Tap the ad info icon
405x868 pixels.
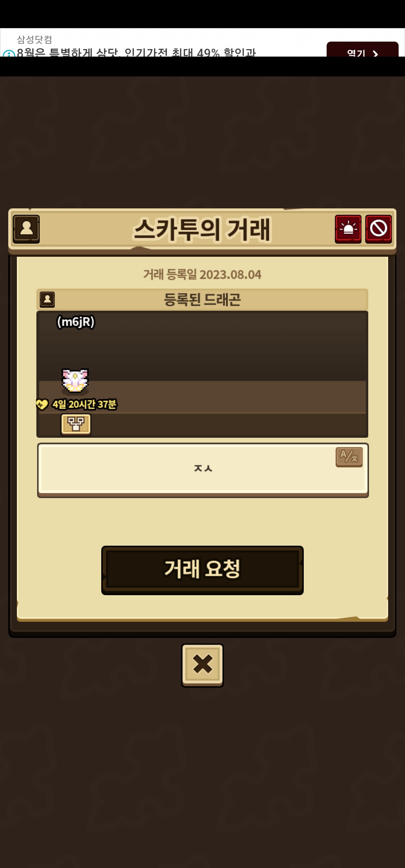tap(8, 54)
